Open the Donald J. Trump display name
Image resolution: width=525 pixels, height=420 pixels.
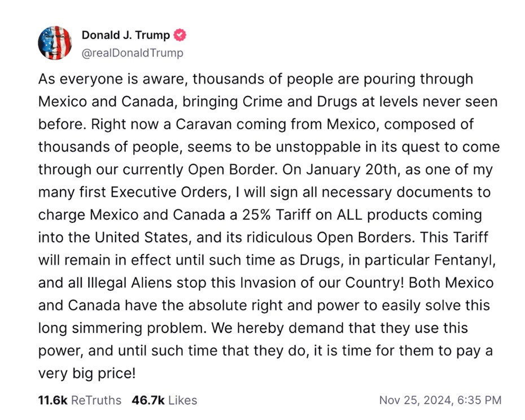click(x=125, y=35)
